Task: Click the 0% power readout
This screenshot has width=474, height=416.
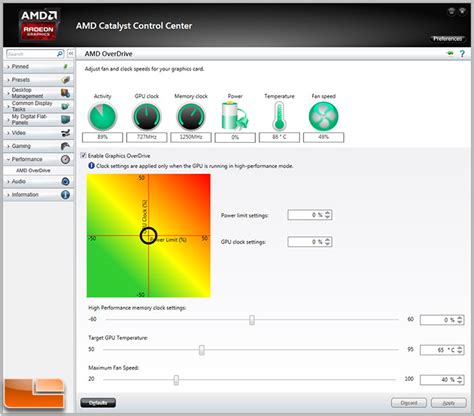Action: [x=235, y=137]
